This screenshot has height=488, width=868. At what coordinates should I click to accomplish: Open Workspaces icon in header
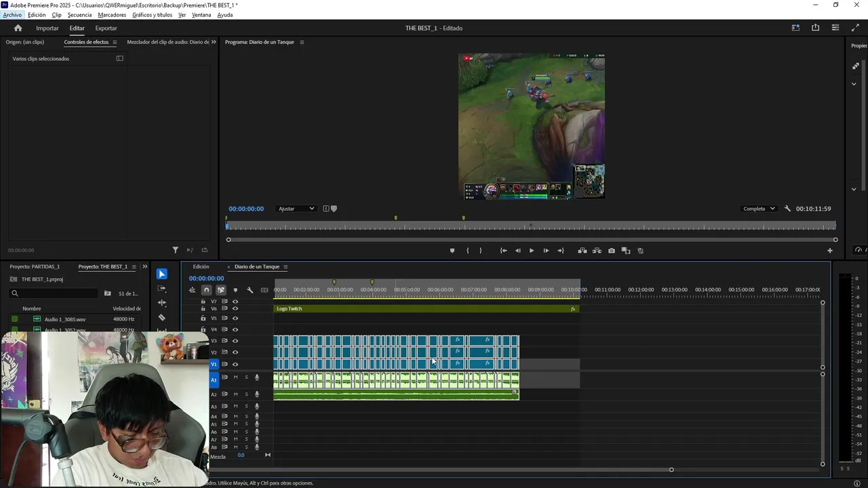[795, 28]
